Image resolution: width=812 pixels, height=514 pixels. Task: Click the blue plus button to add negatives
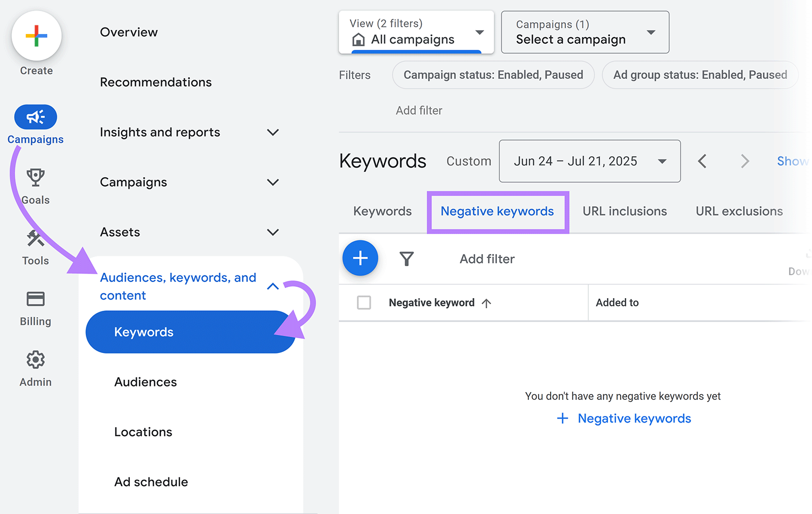point(360,258)
